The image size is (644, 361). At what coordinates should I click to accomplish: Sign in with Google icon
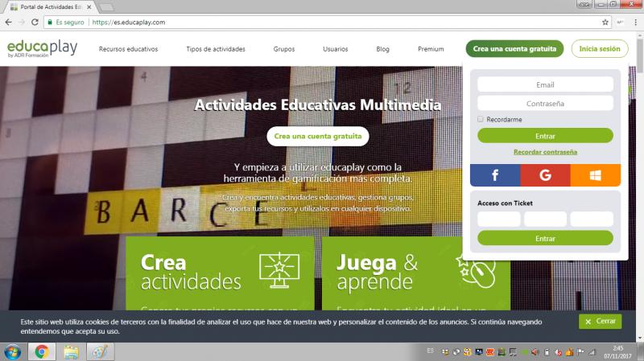coord(545,175)
